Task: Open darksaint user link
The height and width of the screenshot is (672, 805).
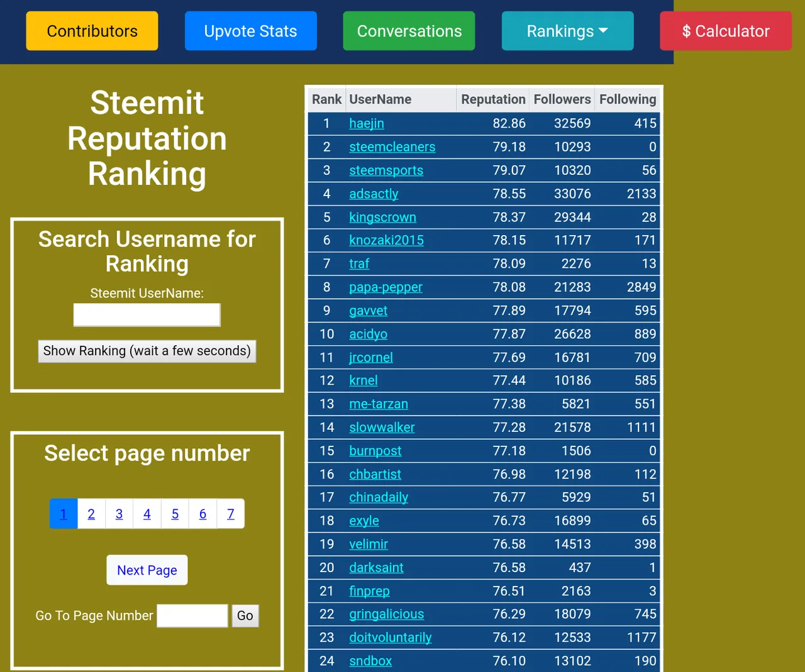Action: pyautogui.click(x=376, y=568)
